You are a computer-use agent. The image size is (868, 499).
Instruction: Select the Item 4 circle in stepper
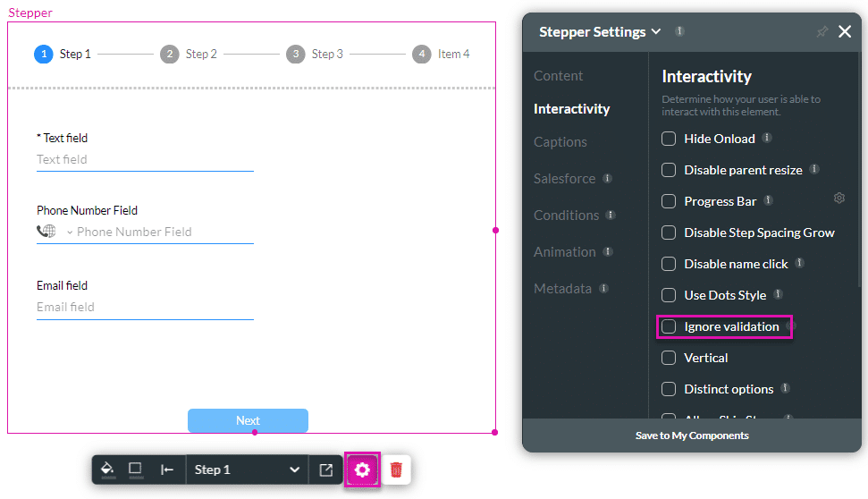[422, 54]
